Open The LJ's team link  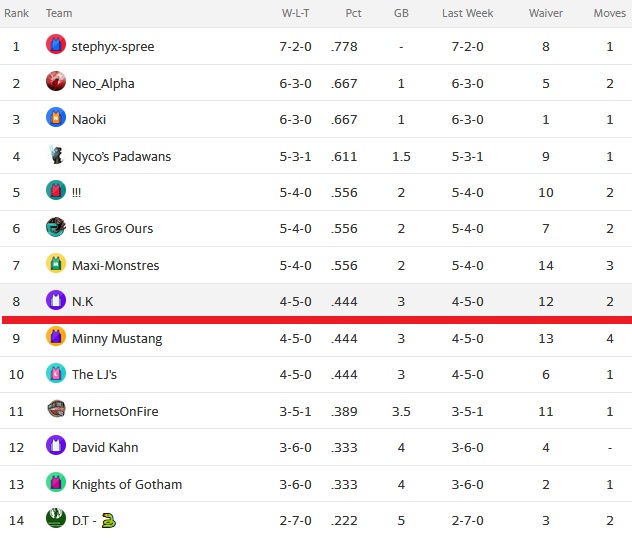(x=94, y=375)
